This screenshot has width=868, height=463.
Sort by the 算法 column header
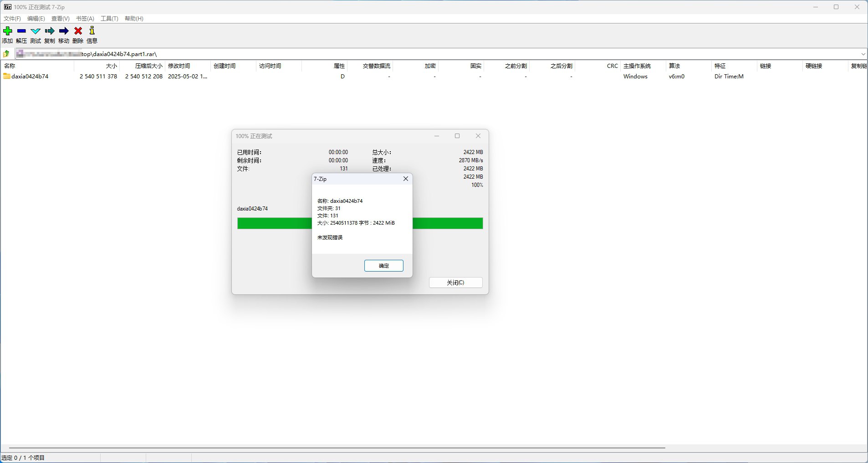[x=689, y=66]
